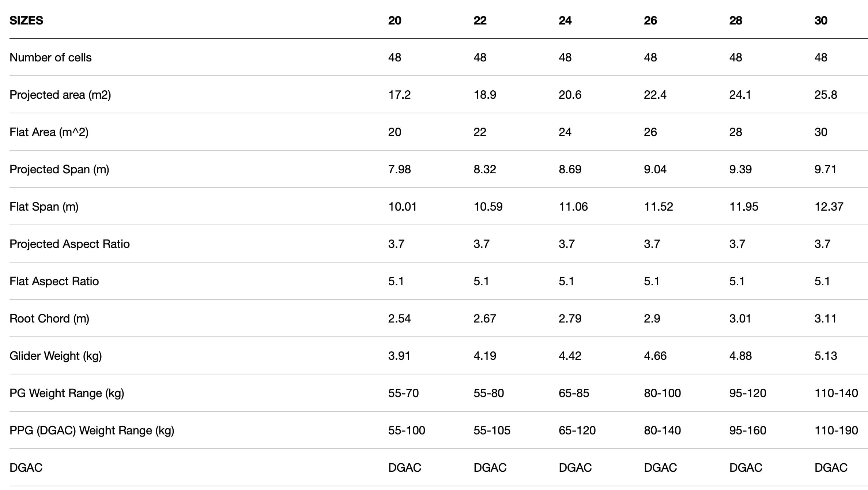Click the Projected area (m2) row label

[60, 95]
